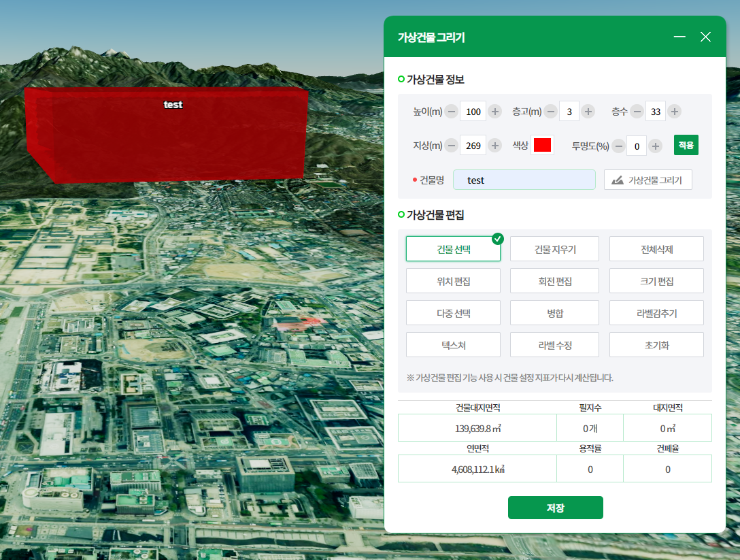
Task: Click the 층고(m) value field showing 3
Action: pyautogui.click(x=569, y=112)
